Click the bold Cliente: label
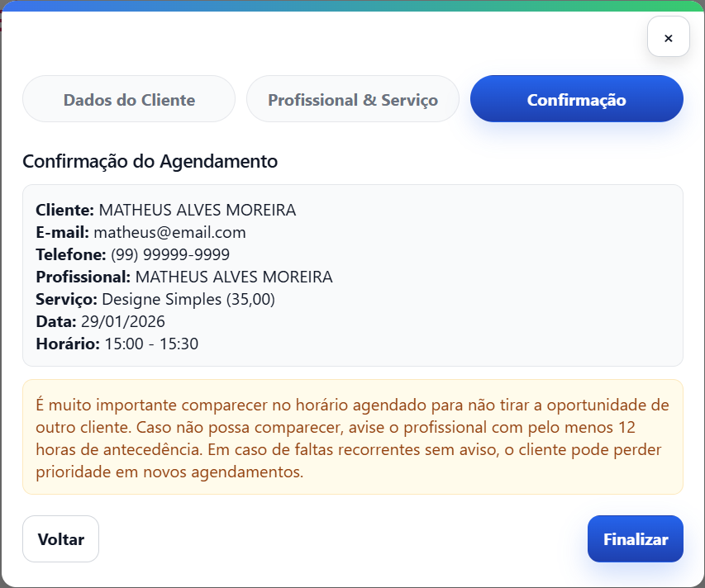Viewport: 705px width, 588px height. (65, 210)
